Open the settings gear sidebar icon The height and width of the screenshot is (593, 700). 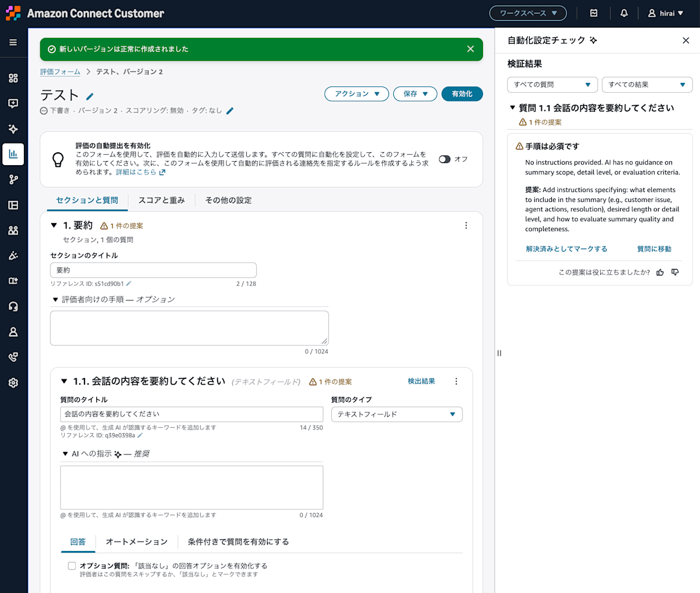click(x=13, y=383)
